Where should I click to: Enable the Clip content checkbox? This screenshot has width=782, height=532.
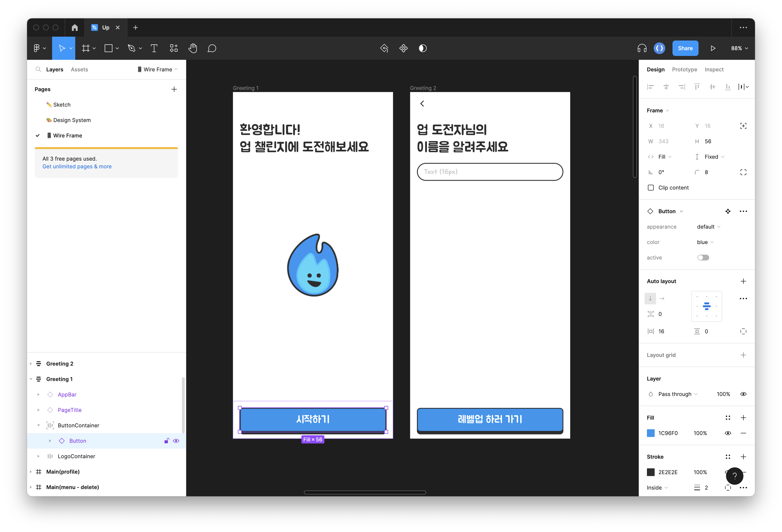[651, 187]
